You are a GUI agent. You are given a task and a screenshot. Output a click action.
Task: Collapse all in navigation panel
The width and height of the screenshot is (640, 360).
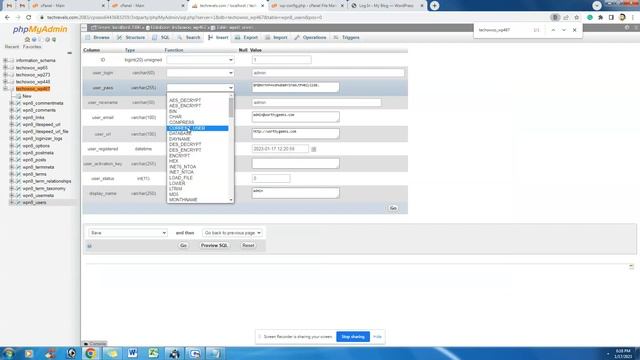click(69, 53)
